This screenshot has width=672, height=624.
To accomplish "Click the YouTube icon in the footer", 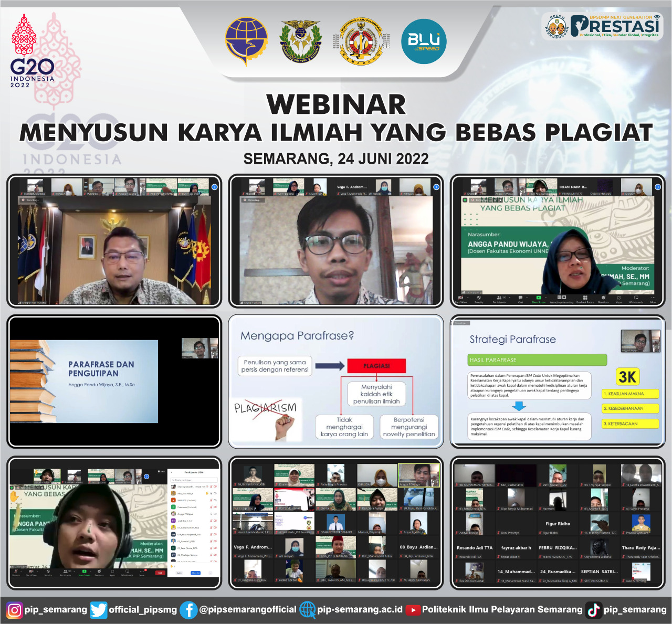I will click(413, 610).
